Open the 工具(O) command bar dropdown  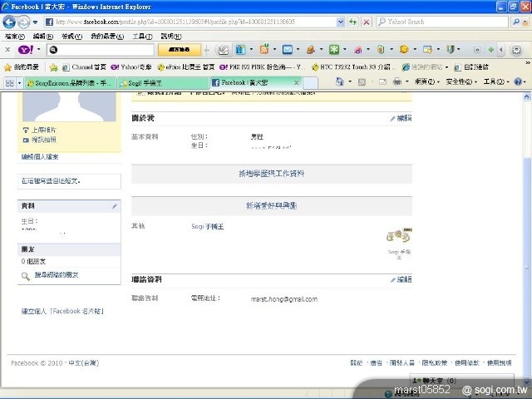[496, 81]
